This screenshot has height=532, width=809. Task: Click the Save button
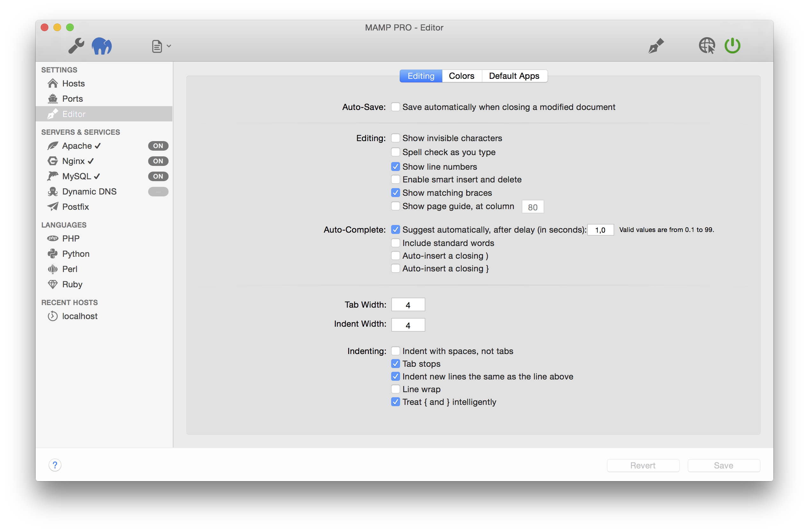(x=724, y=465)
